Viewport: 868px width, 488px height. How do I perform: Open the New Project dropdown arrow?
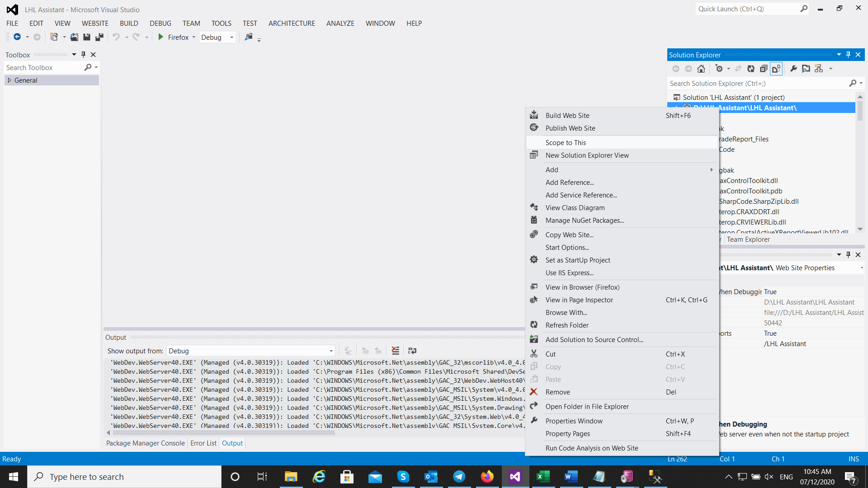click(64, 38)
